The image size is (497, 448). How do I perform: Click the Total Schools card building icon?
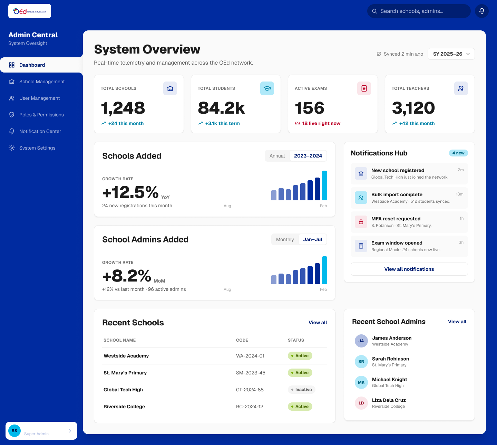pos(170,88)
